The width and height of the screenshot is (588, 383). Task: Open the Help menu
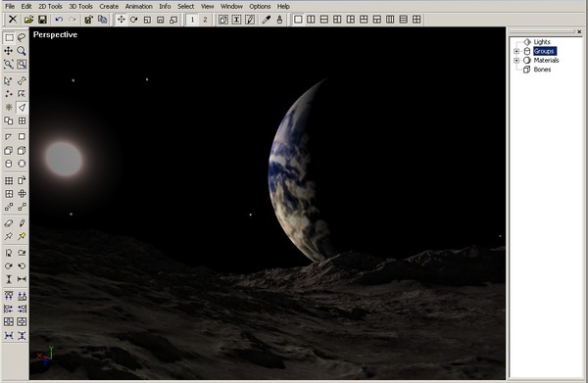283,7
